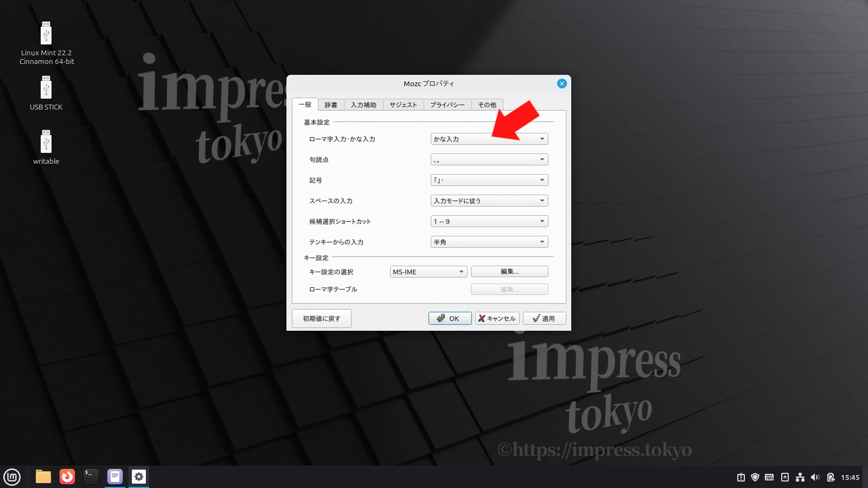Confirm with the OK button
The image size is (868, 488).
450,318
